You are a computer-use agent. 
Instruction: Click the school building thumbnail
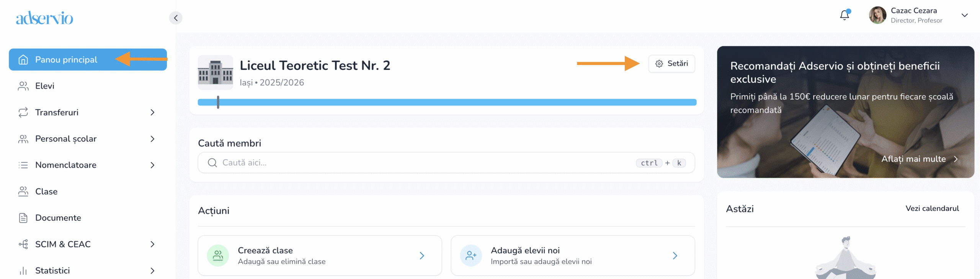(x=215, y=72)
